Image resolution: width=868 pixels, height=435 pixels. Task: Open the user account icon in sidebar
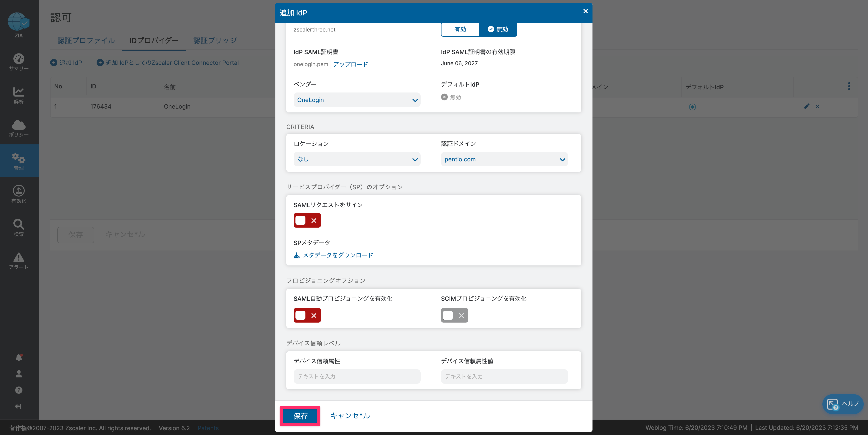pyautogui.click(x=19, y=374)
